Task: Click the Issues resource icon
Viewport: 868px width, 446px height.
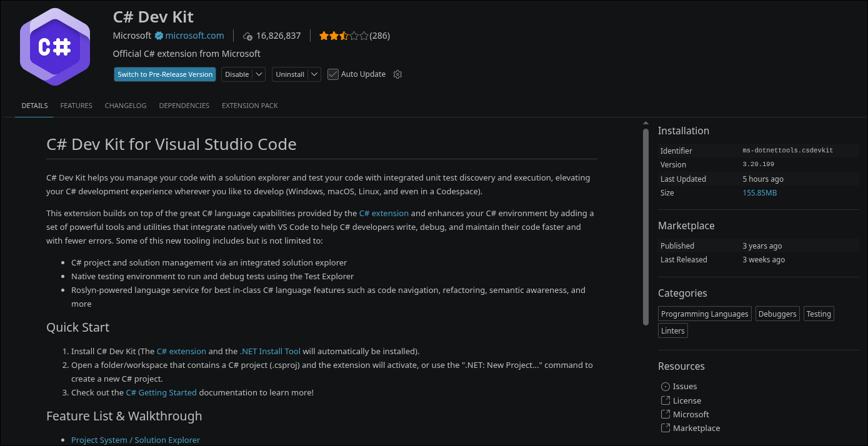Action: coord(666,387)
